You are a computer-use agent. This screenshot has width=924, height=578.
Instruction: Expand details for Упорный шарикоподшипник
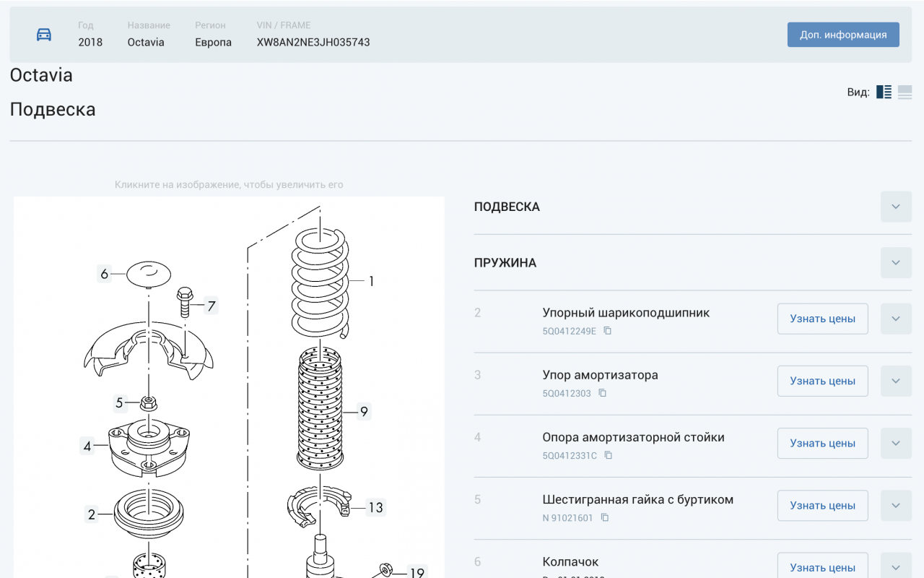896,319
